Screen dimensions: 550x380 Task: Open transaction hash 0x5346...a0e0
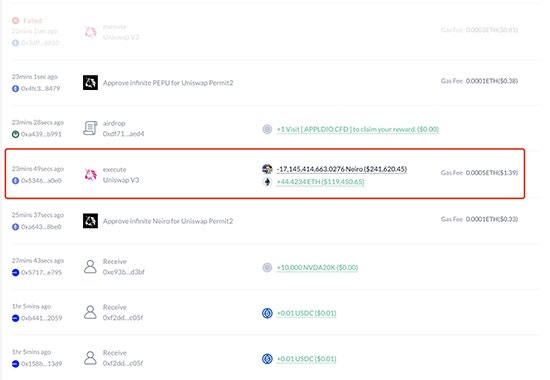[x=41, y=181]
